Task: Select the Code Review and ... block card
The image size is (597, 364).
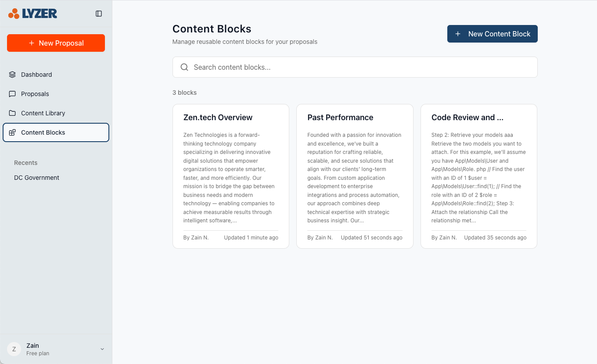Action: tap(478, 176)
